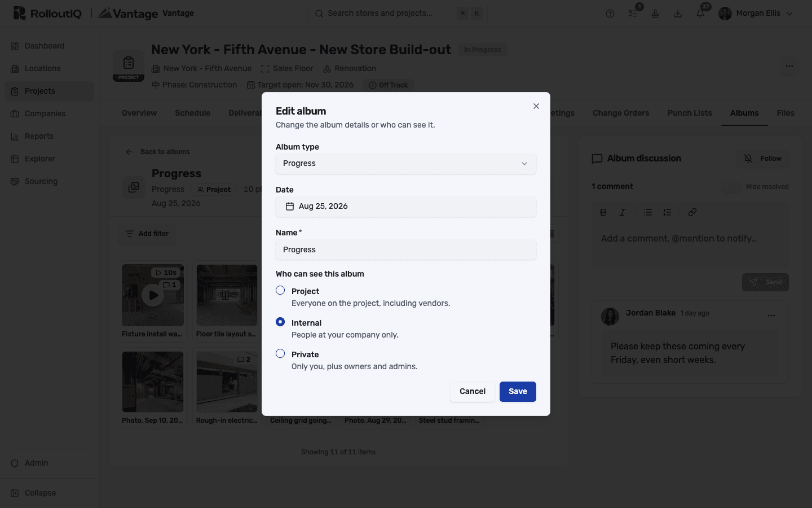Image resolution: width=812 pixels, height=508 pixels.
Task: Toggle bold formatting in comment editor
Action: click(x=603, y=212)
